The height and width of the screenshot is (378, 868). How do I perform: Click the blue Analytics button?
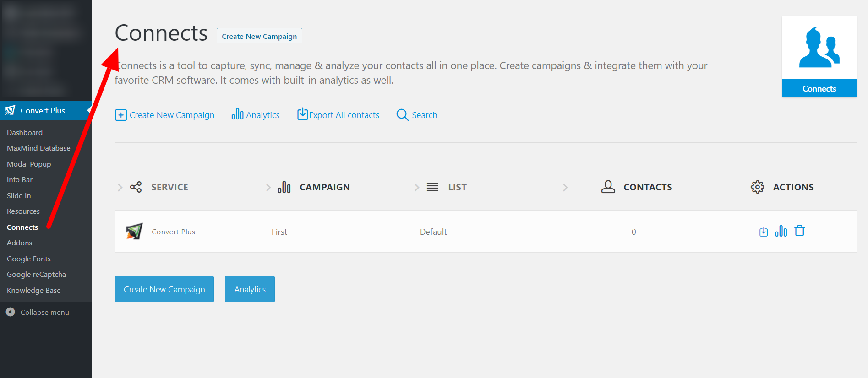coord(250,289)
